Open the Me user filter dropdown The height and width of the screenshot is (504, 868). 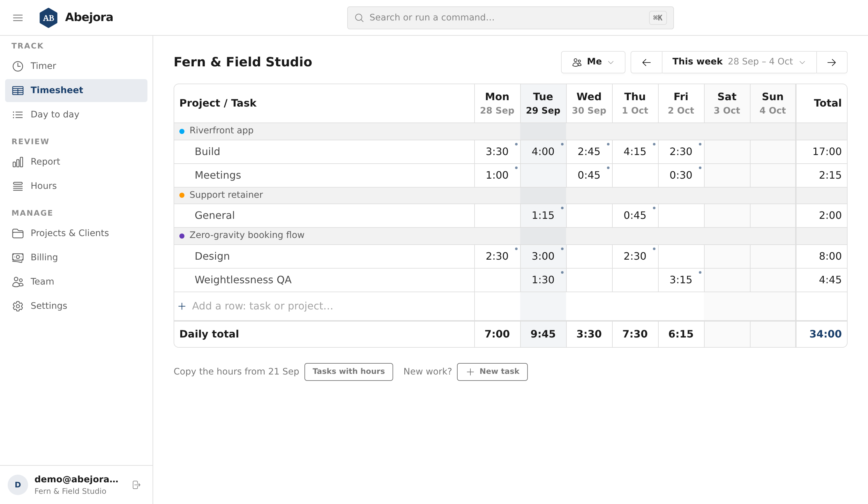tap(593, 62)
